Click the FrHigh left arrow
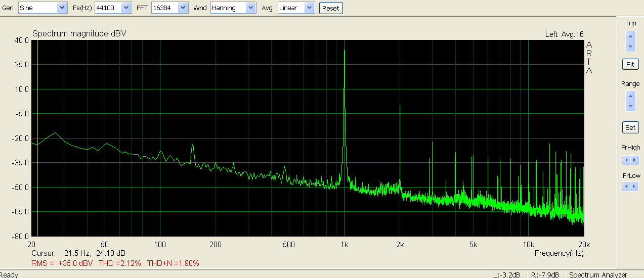The height and width of the screenshot is (278, 644). pos(626,160)
